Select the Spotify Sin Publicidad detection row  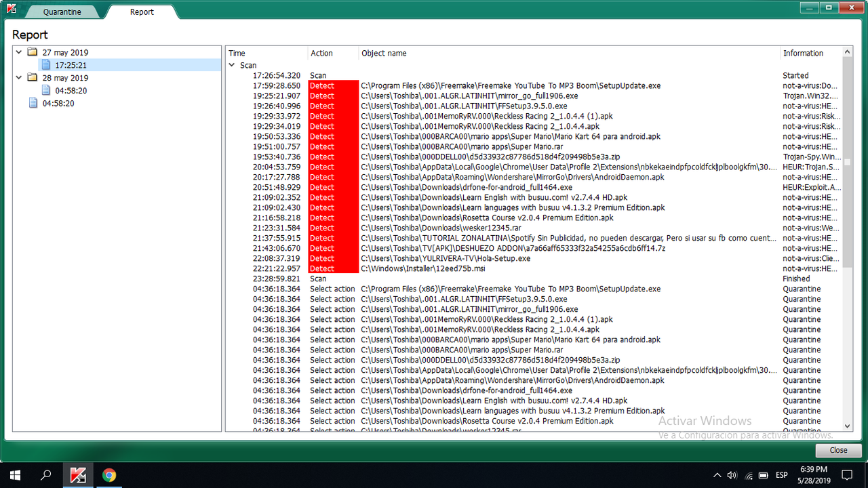pos(534,238)
